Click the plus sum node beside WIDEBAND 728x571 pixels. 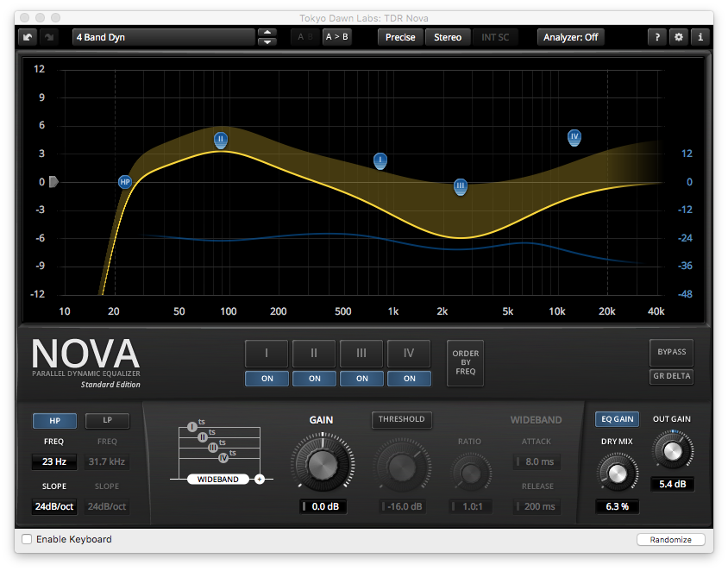pos(260,479)
